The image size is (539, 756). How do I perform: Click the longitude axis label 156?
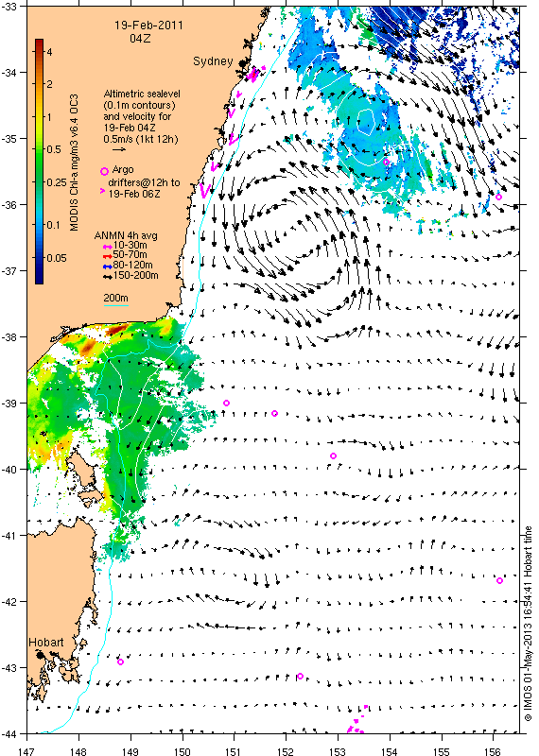[x=493, y=751]
